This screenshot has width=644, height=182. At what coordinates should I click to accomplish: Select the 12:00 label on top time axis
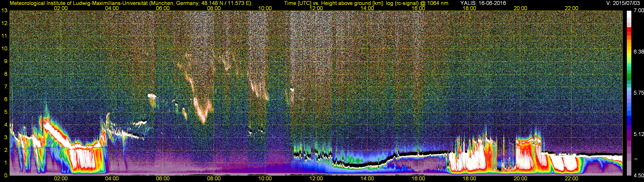[x=316, y=8]
